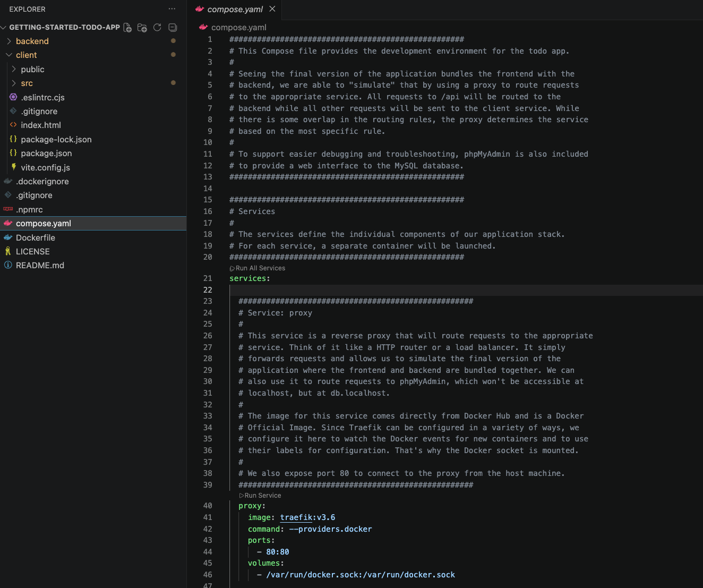Click line number 21 in the gutter
Viewport: 703px width, 588px height.
tap(208, 278)
